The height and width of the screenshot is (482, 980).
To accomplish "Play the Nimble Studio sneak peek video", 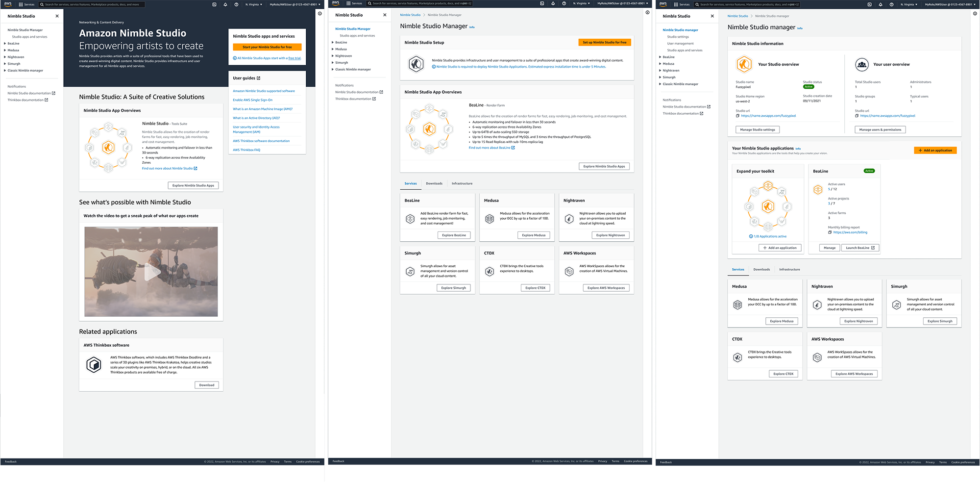I will point(151,272).
